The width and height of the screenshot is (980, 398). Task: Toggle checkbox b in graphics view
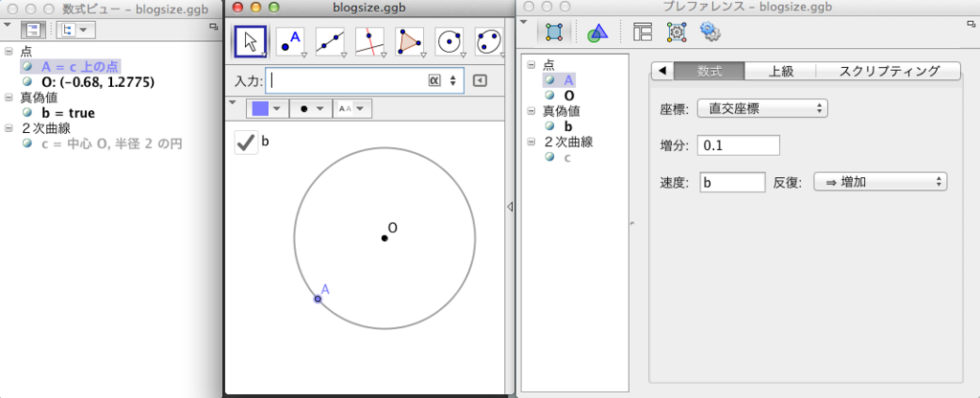click(246, 142)
